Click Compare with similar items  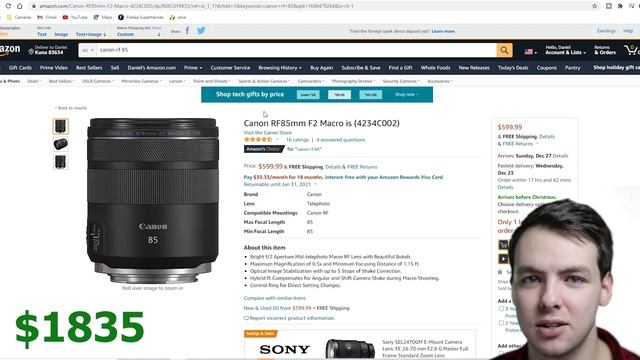pos(275,298)
